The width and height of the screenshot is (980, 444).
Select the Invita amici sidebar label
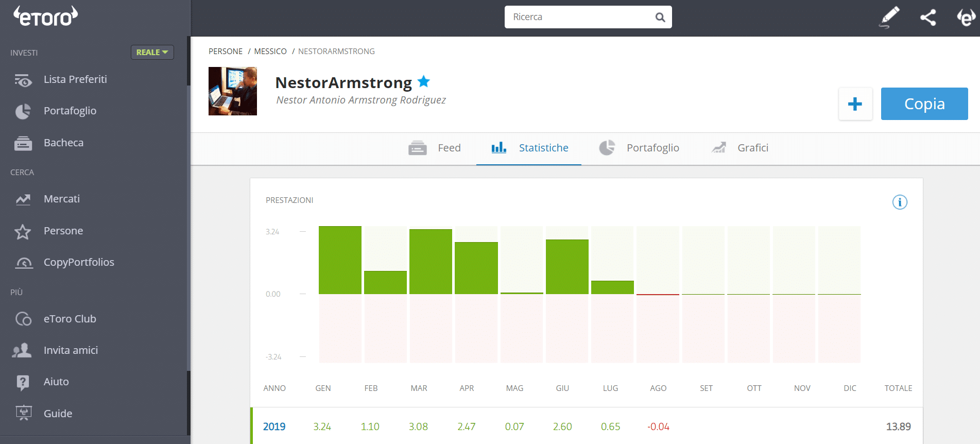(x=71, y=350)
